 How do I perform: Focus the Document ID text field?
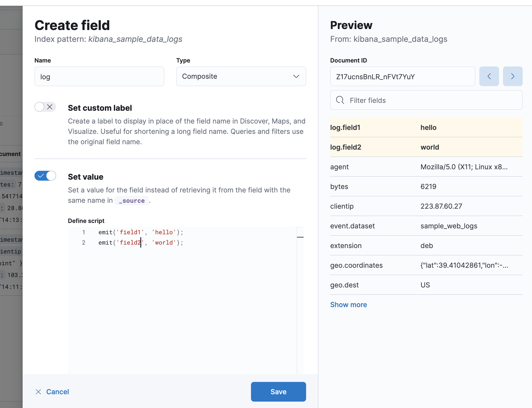click(x=402, y=77)
